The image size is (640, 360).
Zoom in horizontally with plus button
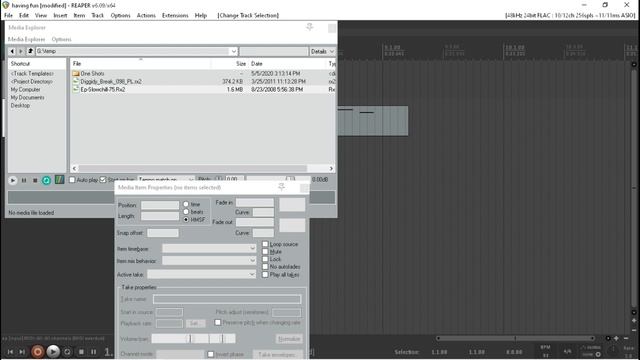click(x=616, y=338)
